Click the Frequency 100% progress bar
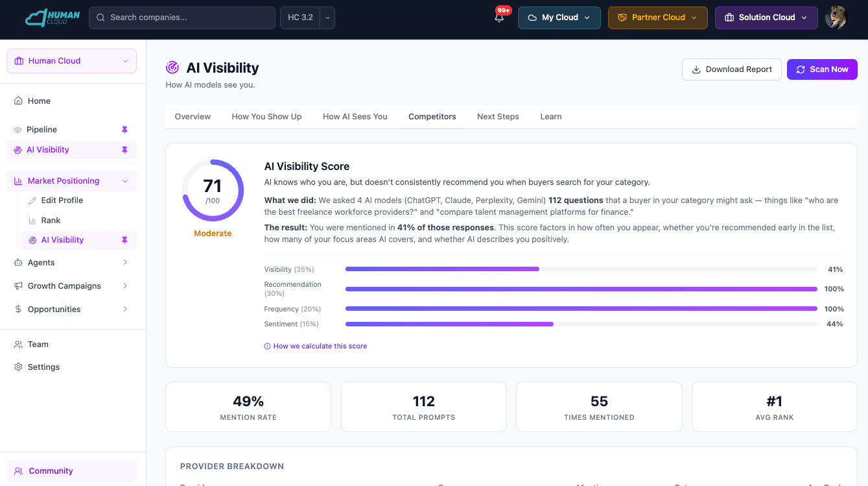This screenshot has height=486, width=868. point(581,309)
